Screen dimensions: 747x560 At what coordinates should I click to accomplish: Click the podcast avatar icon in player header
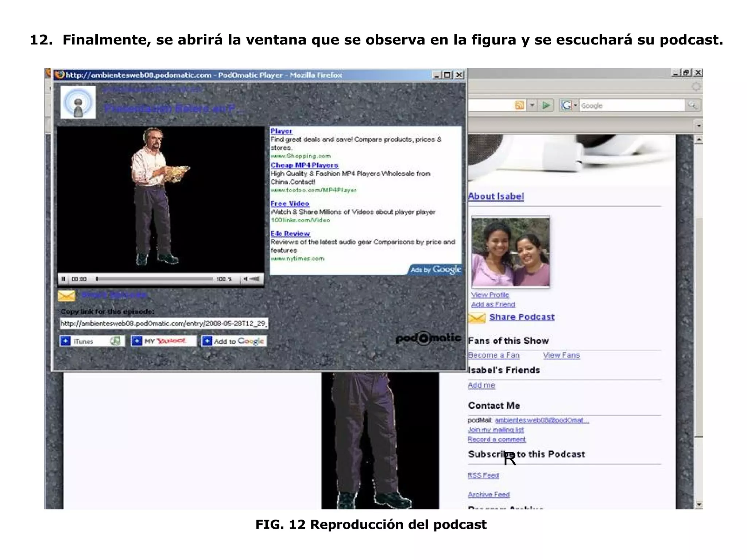tap(78, 102)
